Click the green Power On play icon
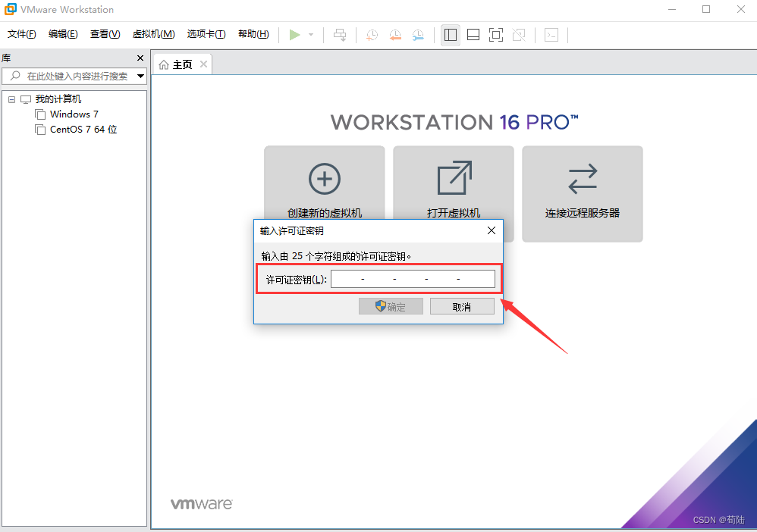Viewport: 757px width, 532px height. coord(294,35)
